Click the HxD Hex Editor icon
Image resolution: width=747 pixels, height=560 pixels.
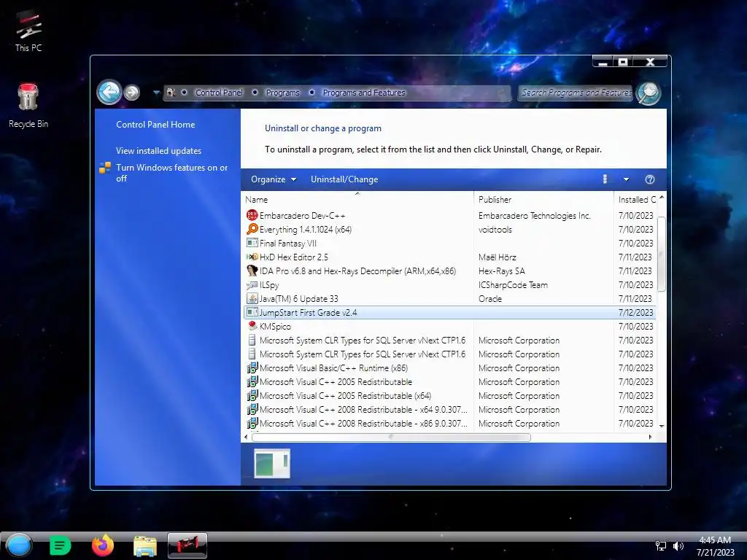pyautogui.click(x=252, y=257)
